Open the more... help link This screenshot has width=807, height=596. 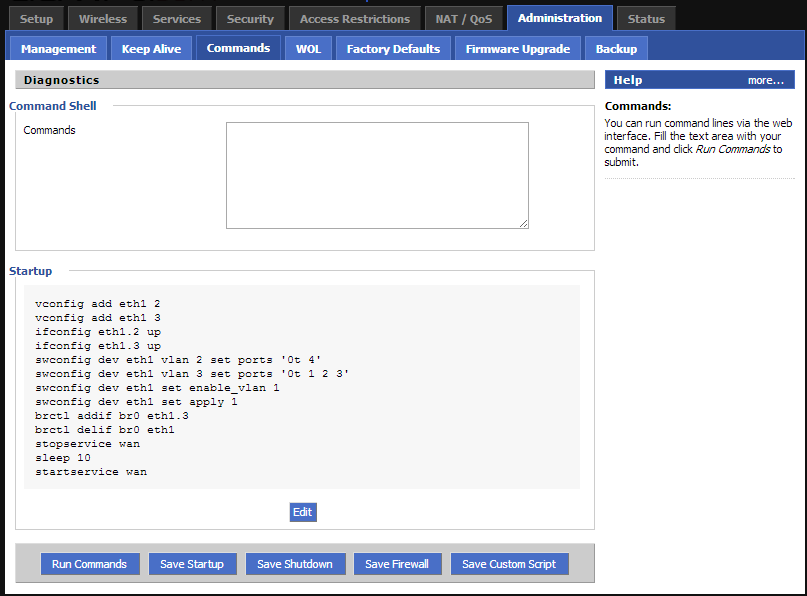(765, 80)
